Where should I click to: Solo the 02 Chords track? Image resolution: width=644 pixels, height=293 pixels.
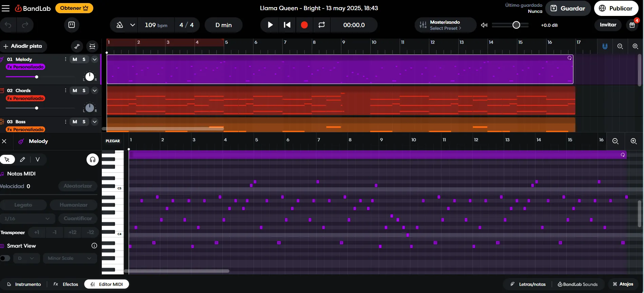click(x=84, y=90)
